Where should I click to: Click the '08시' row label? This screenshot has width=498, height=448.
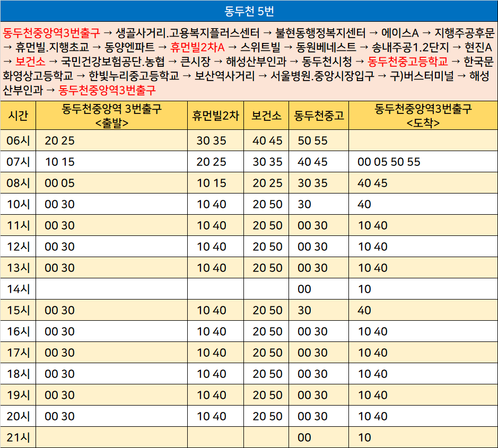coord(18,183)
